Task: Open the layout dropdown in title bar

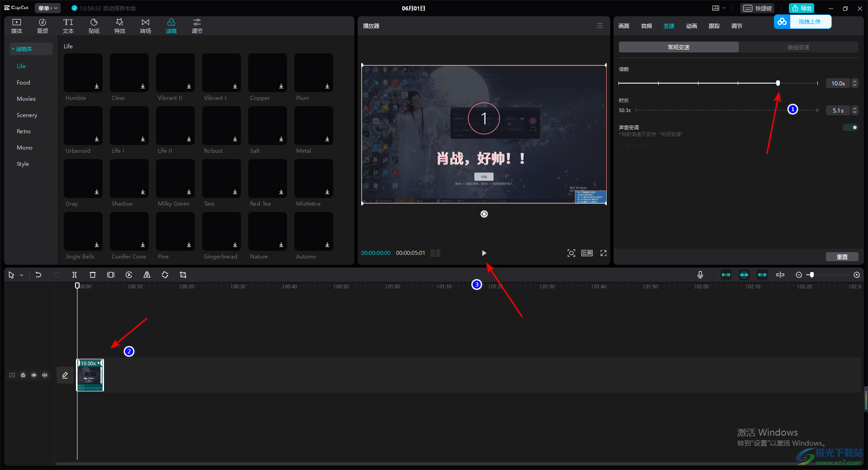Action: point(718,8)
